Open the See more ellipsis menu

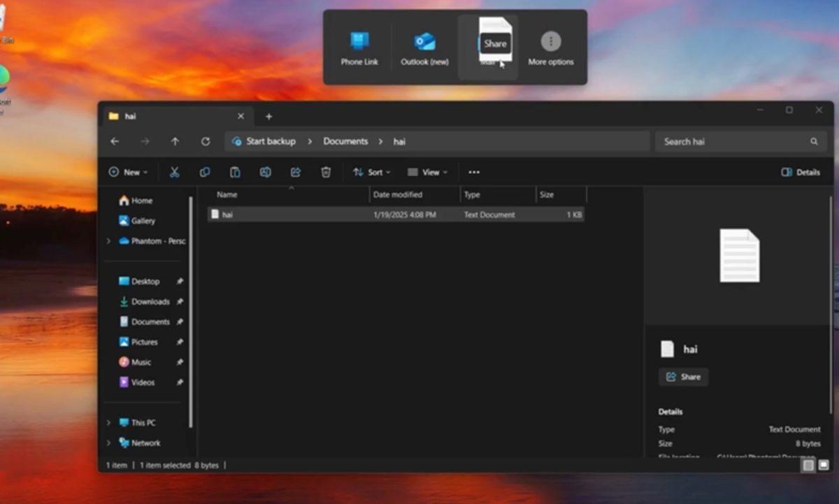point(474,172)
